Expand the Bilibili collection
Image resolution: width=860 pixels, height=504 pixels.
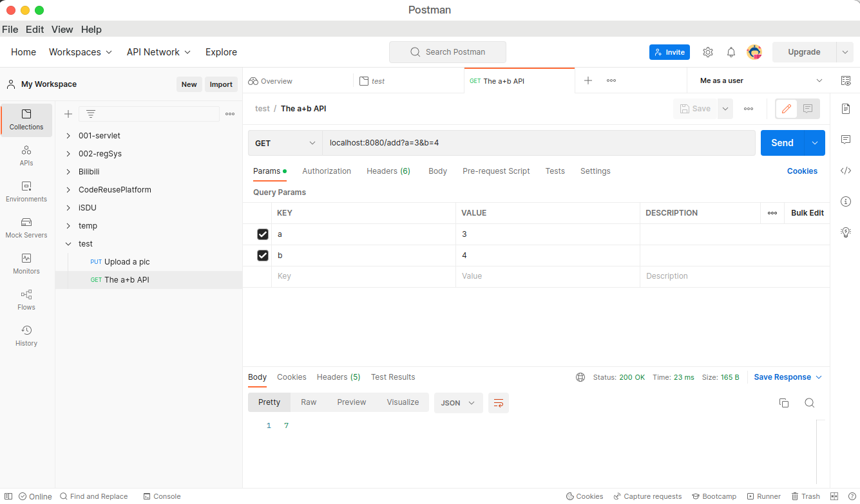click(69, 172)
